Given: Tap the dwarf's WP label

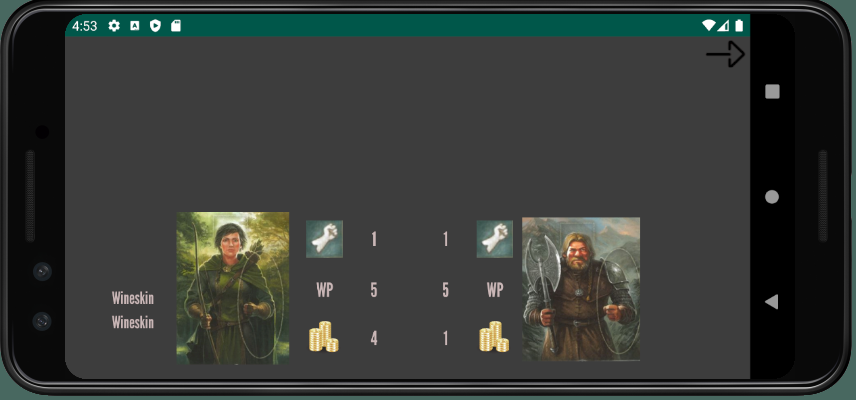Looking at the screenshot, I should point(495,290).
